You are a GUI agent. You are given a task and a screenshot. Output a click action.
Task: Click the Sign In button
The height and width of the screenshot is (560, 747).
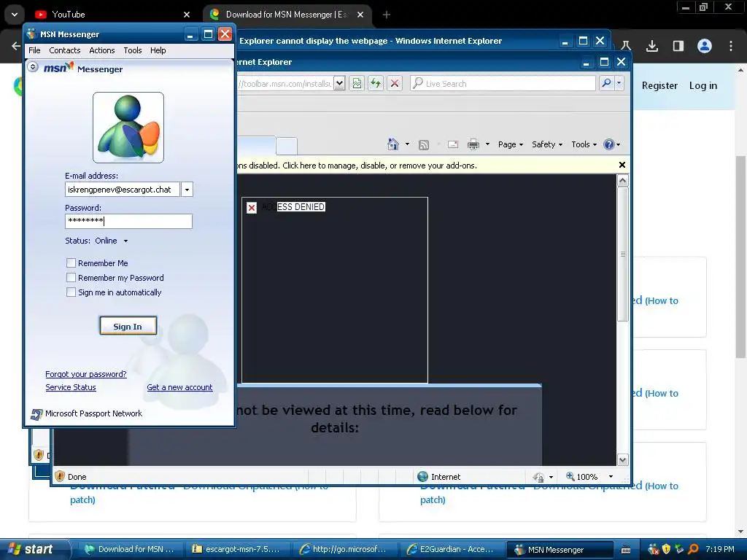(128, 326)
